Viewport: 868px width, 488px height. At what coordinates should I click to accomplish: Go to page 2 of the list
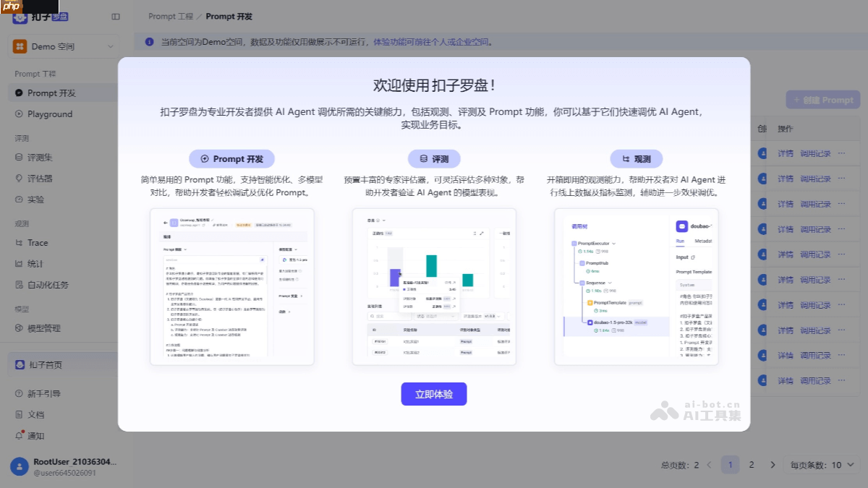coord(751,465)
